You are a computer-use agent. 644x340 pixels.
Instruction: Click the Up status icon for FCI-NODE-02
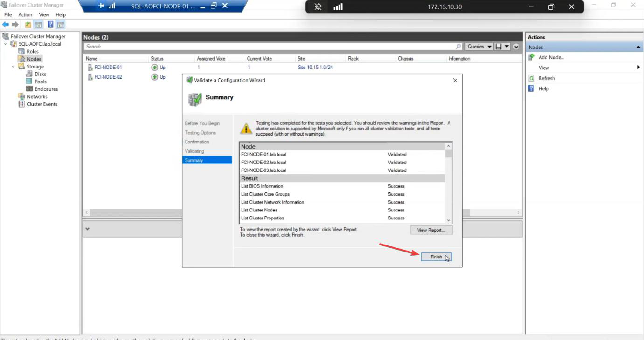point(155,77)
